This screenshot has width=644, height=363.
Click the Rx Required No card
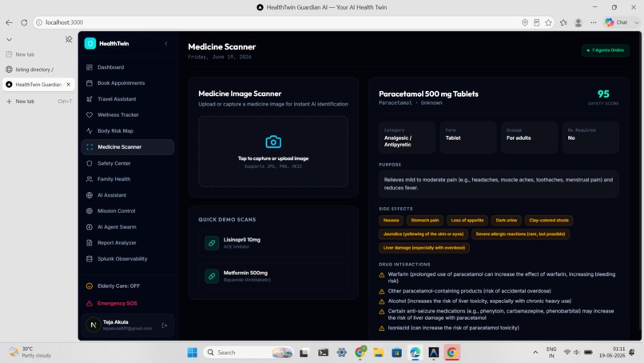590,138
